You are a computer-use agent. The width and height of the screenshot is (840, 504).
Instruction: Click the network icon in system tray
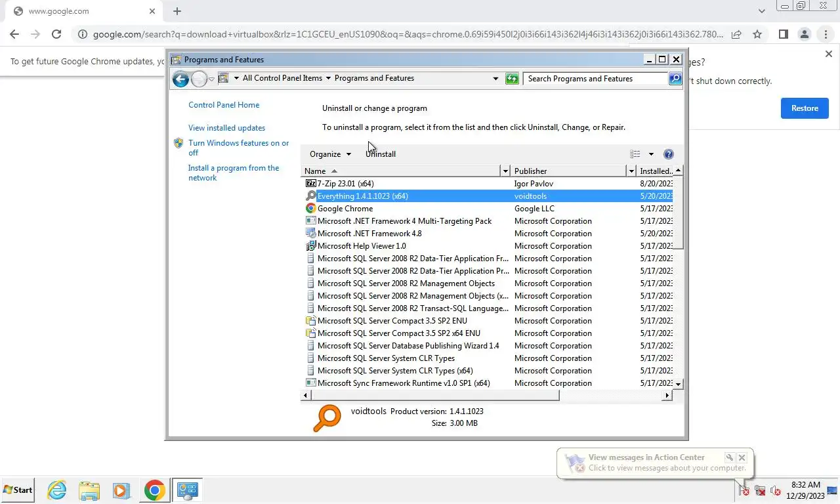pyautogui.click(x=760, y=490)
